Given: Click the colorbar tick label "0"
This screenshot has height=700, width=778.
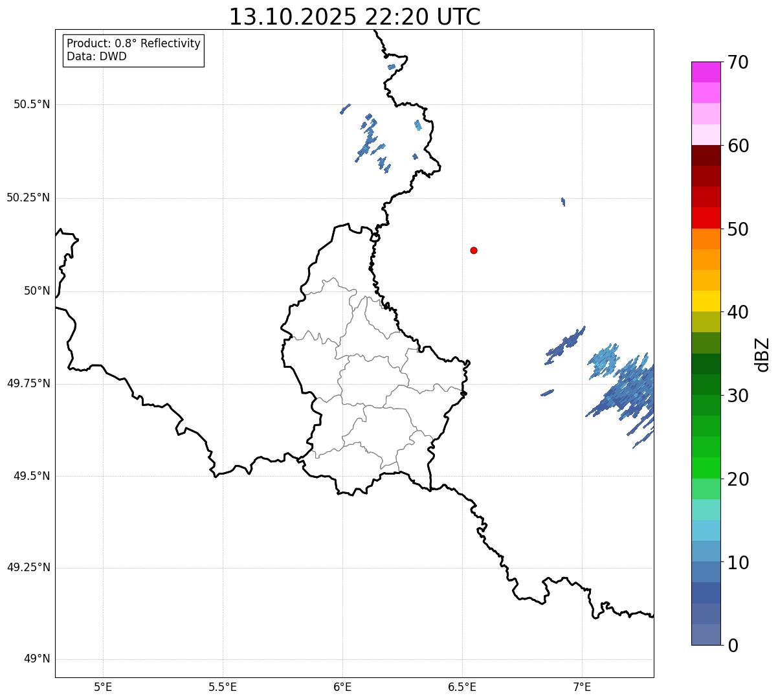Looking at the screenshot, I should [732, 646].
